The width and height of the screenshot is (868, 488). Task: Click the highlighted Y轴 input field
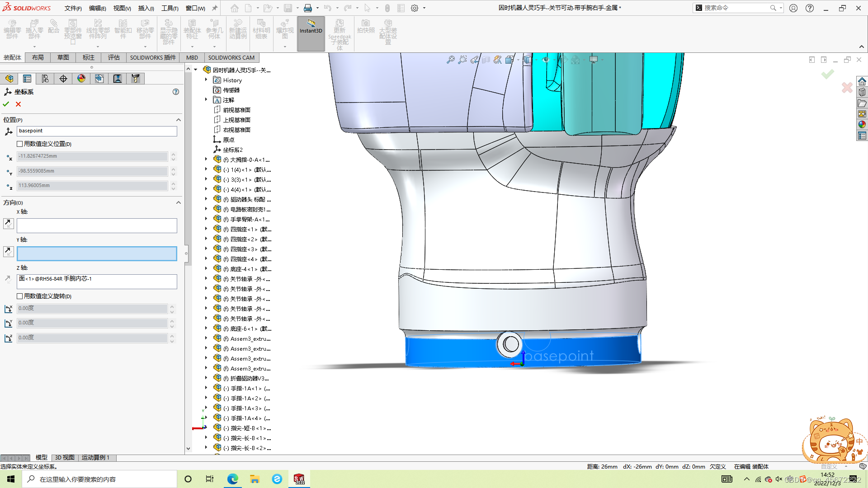(x=97, y=253)
